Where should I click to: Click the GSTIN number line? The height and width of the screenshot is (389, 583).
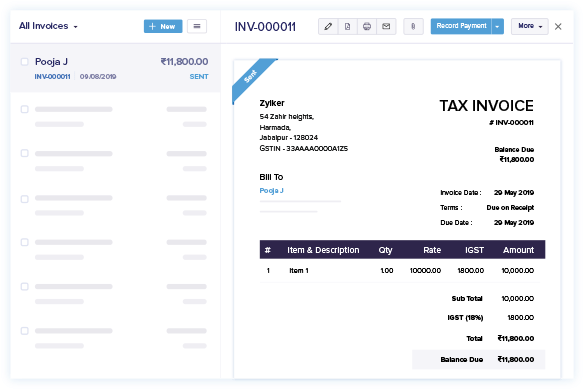click(304, 148)
